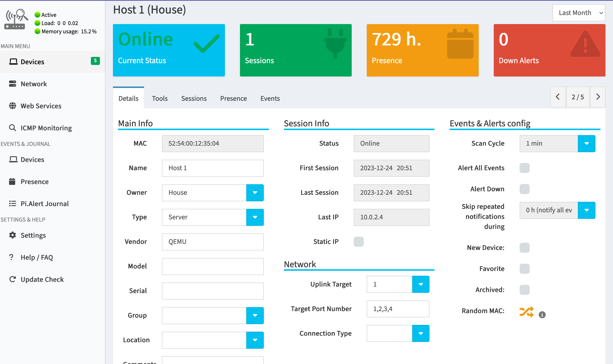Click the ICMP Monitoring magnifier icon
613x364 pixels.
12,128
